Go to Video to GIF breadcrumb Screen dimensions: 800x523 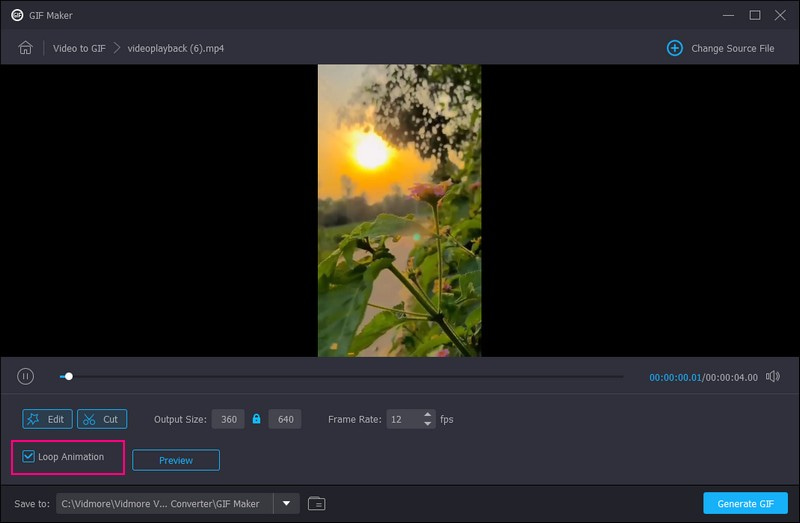click(79, 48)
